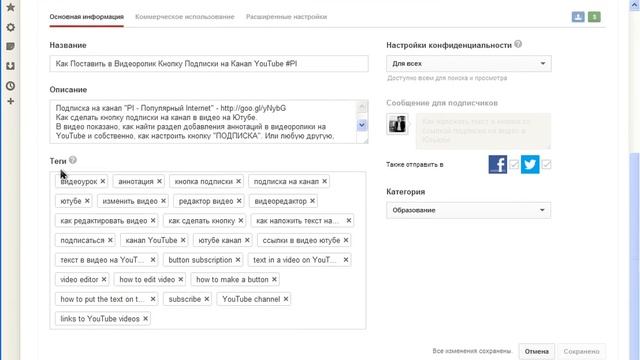Image resolution: width=640 pixels, height=360 pixels.
Task: Open the gear settings icon in sidebar
Action: (x=11, y=27)
